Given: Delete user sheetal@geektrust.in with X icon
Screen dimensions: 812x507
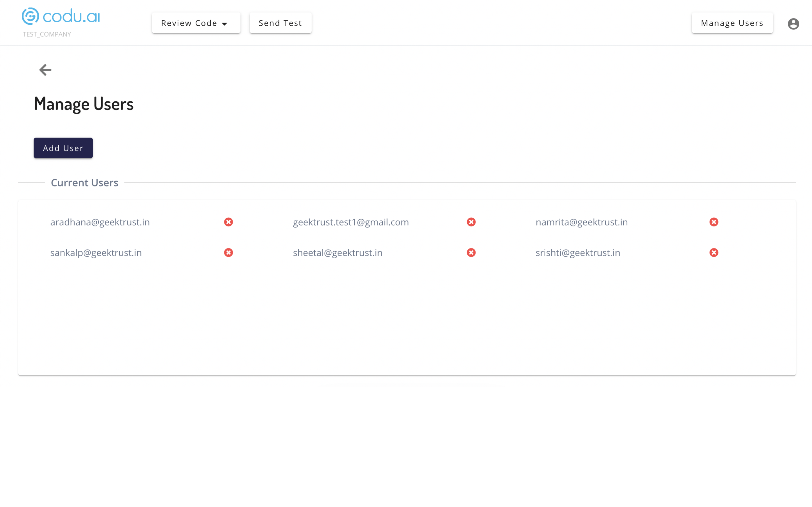Looking at the screenshot, I should tap(471, 252).
